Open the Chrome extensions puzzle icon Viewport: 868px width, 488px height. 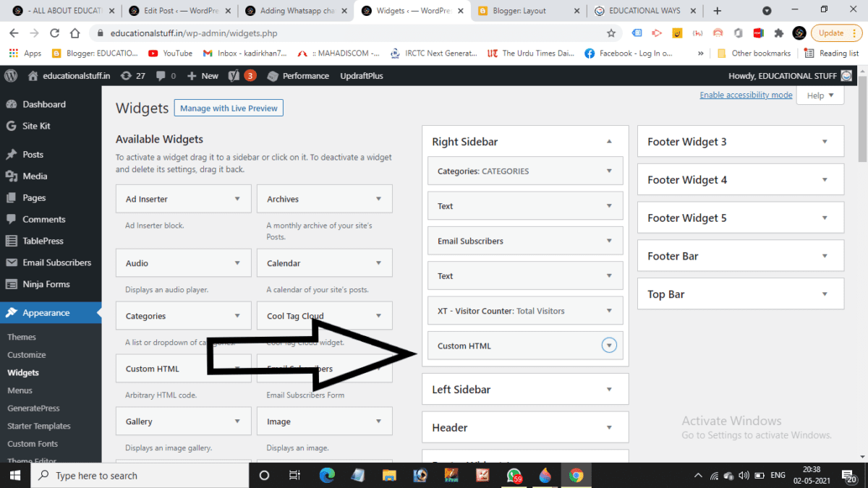coord(778,33)
